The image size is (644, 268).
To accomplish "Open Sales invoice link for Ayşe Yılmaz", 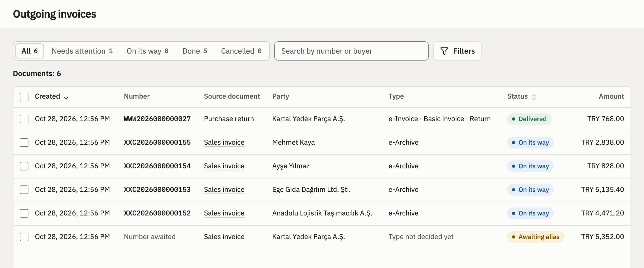I will [x=224, y=166].
